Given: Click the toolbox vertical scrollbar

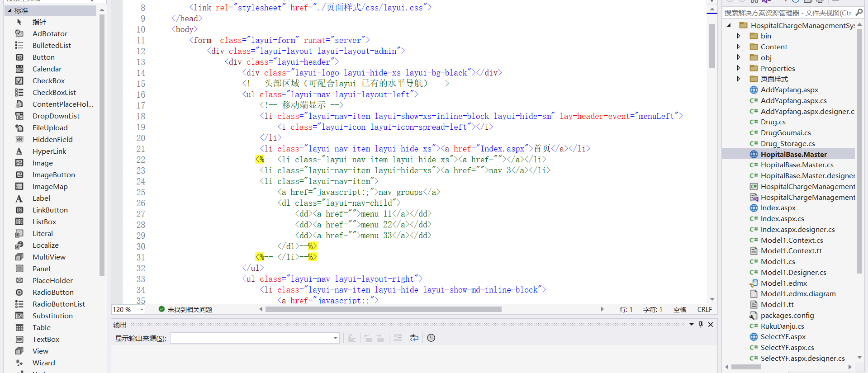Looking at the screenshot, I should [x=102, y=145].
